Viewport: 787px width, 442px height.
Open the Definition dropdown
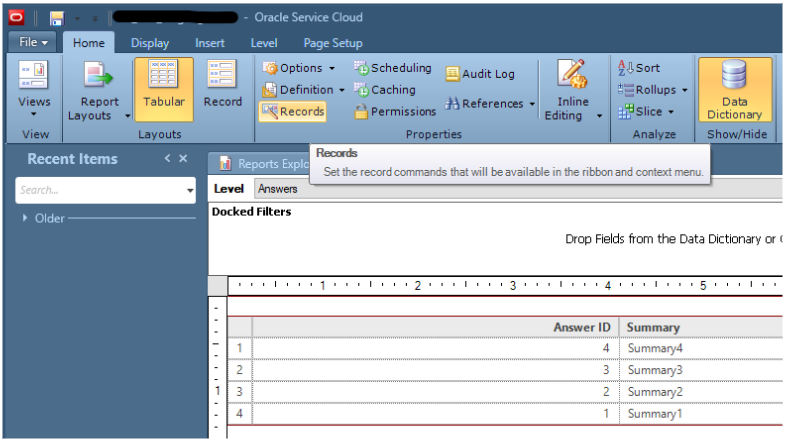tap(304, 90)
